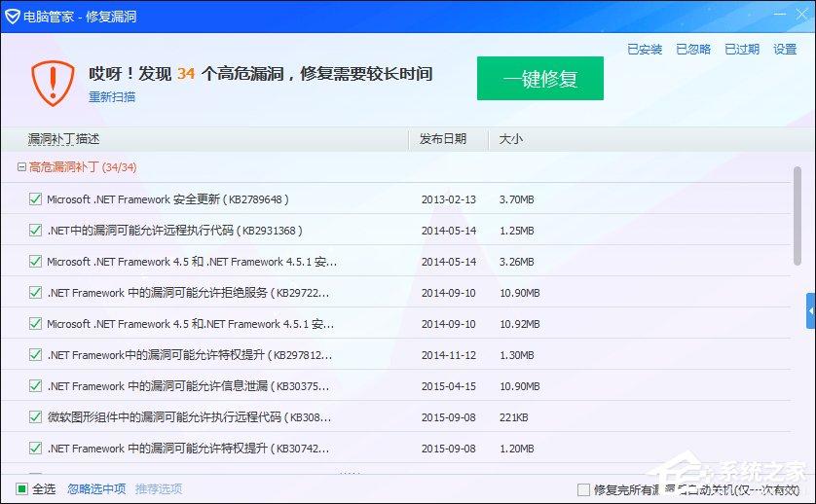The width and height of the screenshot is (816, 504).
Task: Sort by 大小 column header
Action: (x=510, y=139)
